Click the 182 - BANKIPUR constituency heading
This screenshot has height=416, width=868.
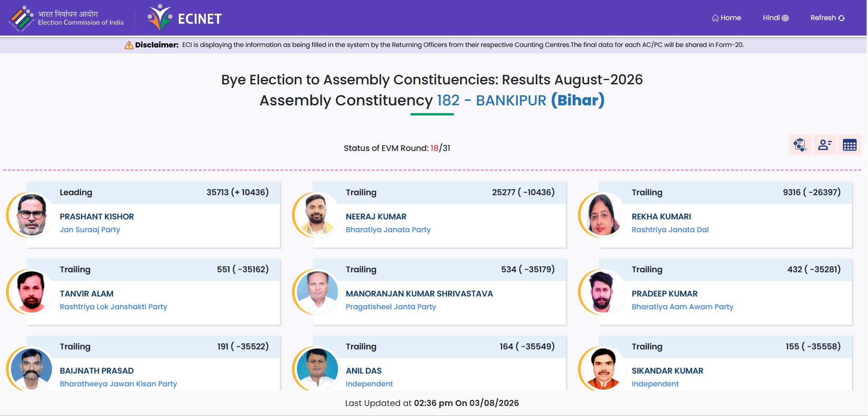tap(491, 100)
